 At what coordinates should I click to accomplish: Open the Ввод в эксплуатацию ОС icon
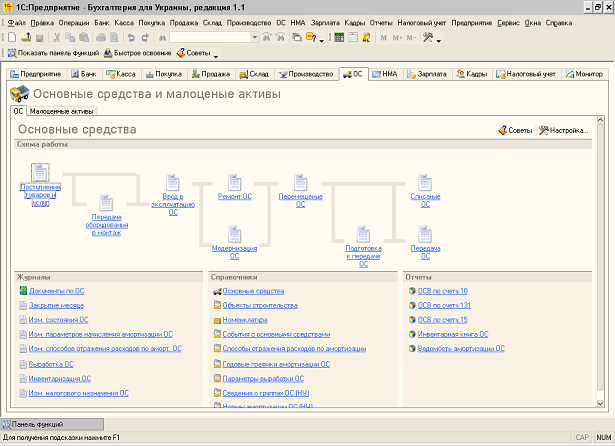click(x=173, y=182)
